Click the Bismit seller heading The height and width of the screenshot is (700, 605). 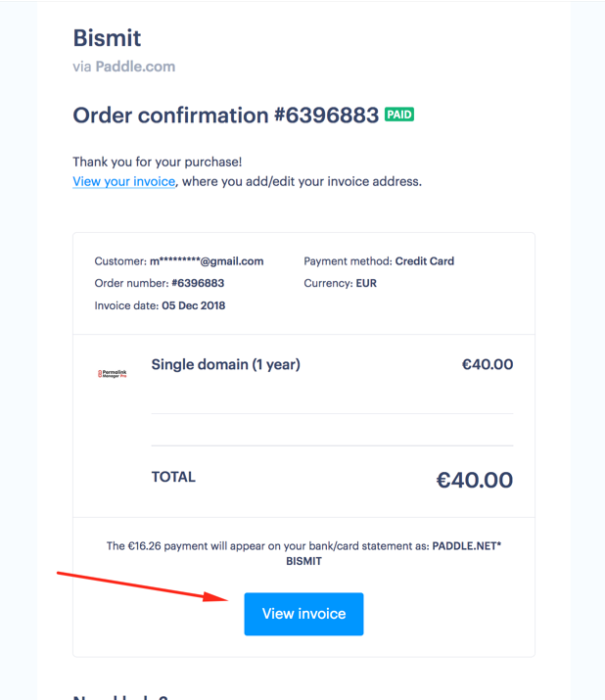107,38
